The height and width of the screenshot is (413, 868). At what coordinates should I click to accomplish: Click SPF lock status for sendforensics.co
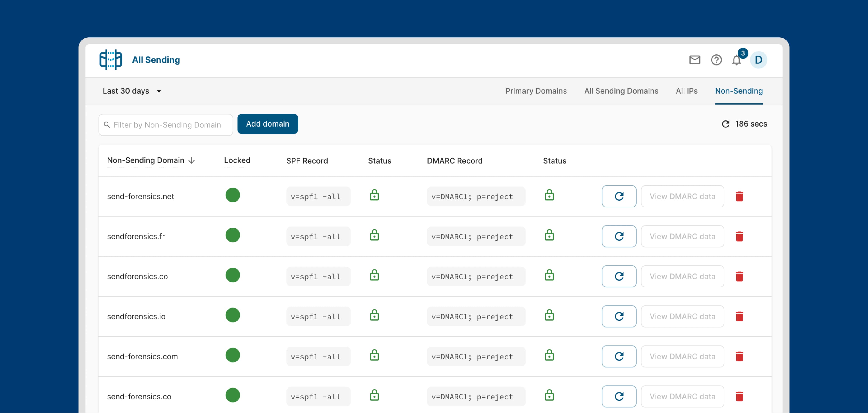click(374, 276)
